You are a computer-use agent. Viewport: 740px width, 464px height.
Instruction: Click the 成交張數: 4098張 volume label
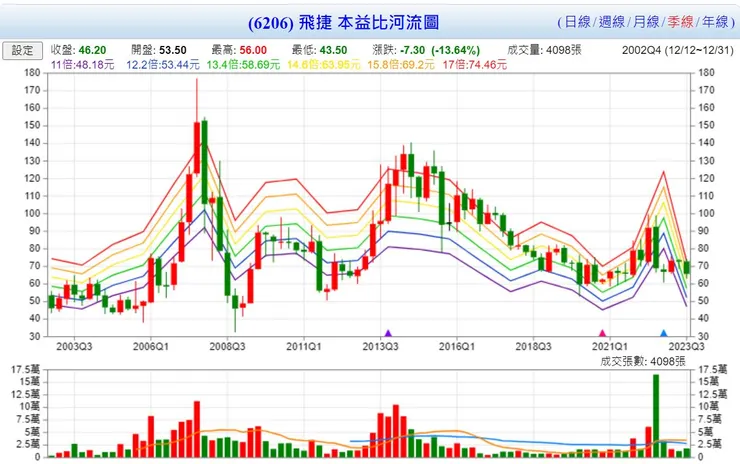click(x=643, y=361)
